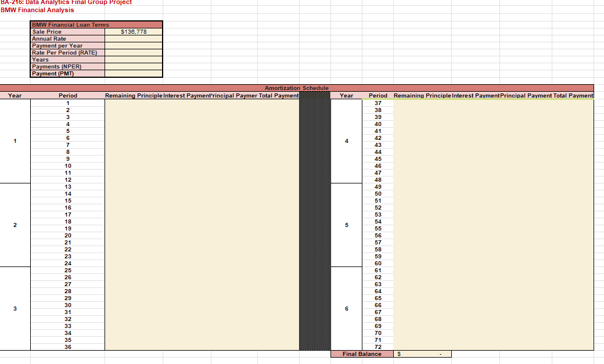Click the Rate Per Period (RATE) input cell
604x364 pixels.
(134, 53)
